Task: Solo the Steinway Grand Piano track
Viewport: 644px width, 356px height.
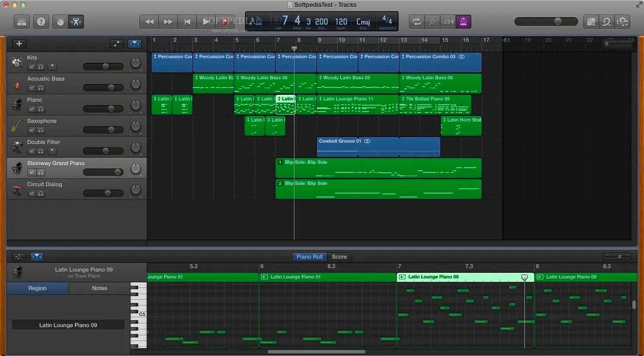Action: [x=41, y=172]
